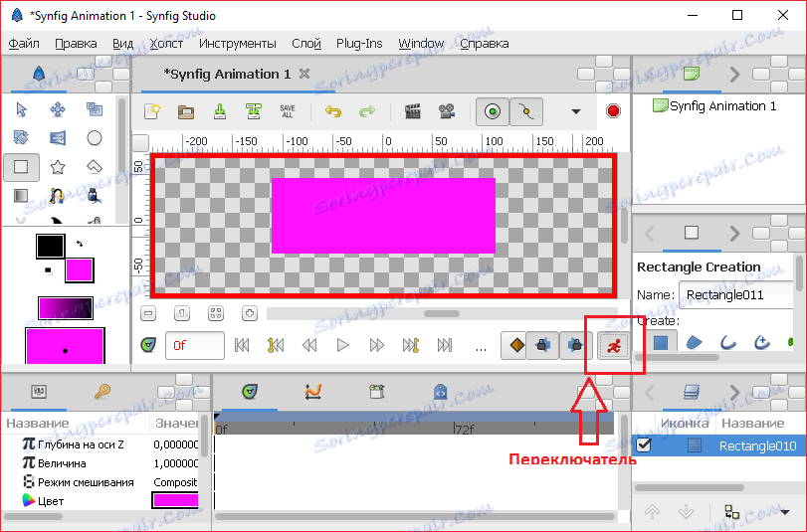This screenshot has height=532, width=807.
Task: Open the Вид menu
Action: click(122, 44)
